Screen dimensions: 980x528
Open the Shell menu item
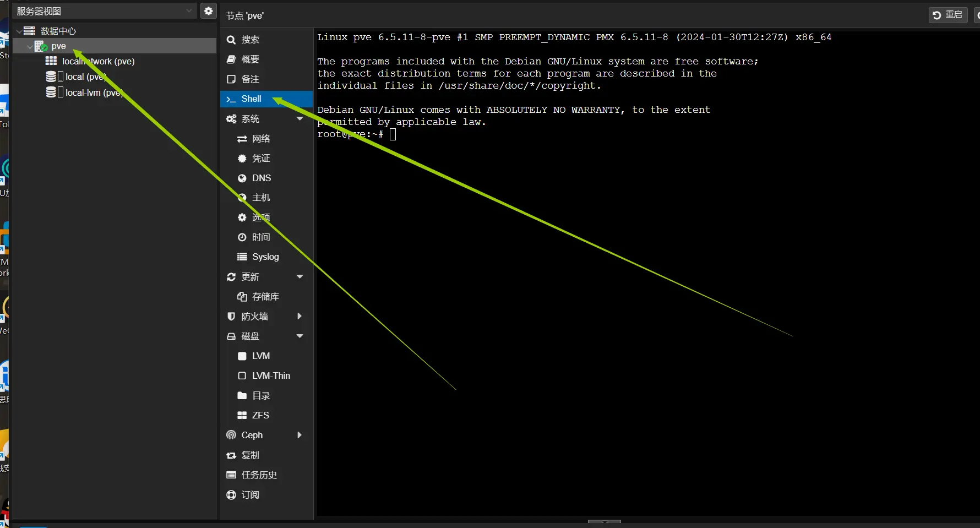tap(252, 99)
